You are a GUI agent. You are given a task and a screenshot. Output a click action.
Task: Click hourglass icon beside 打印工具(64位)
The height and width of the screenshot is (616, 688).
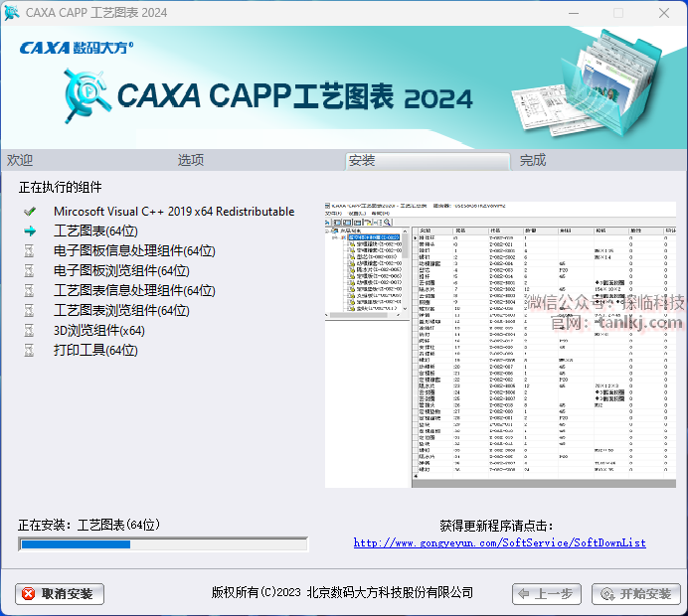point(29,350)
